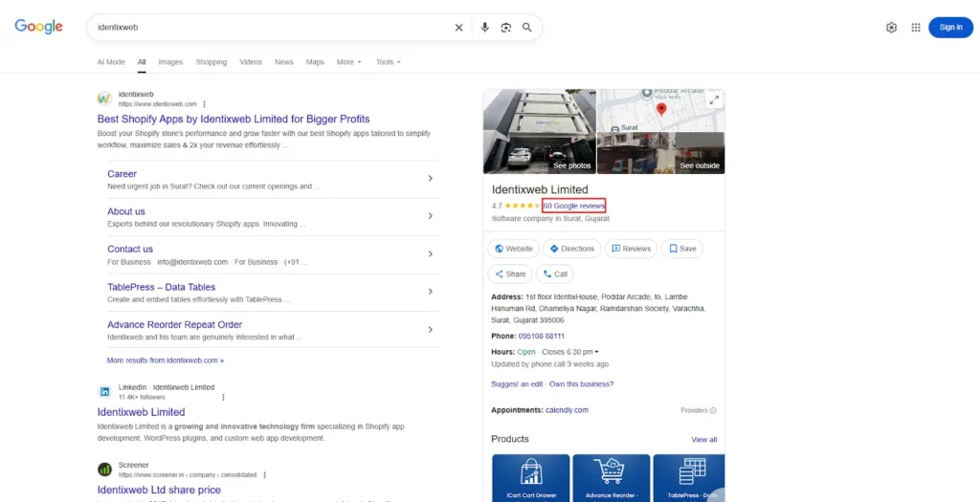Open the Tools dropdown
The width and height of the screenshot is (980, 502).
[x=389, y=62]
